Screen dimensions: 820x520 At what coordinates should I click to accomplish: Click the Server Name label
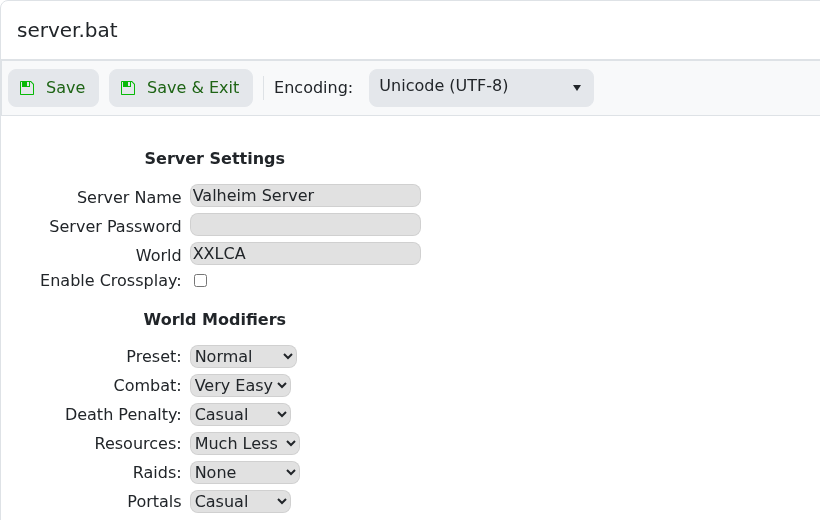[129, 198]
